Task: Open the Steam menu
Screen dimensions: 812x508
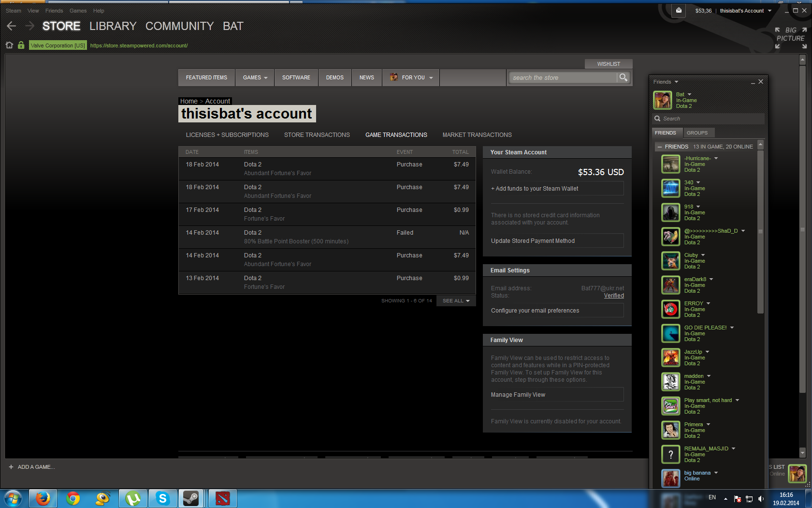Action: [14, 11]
